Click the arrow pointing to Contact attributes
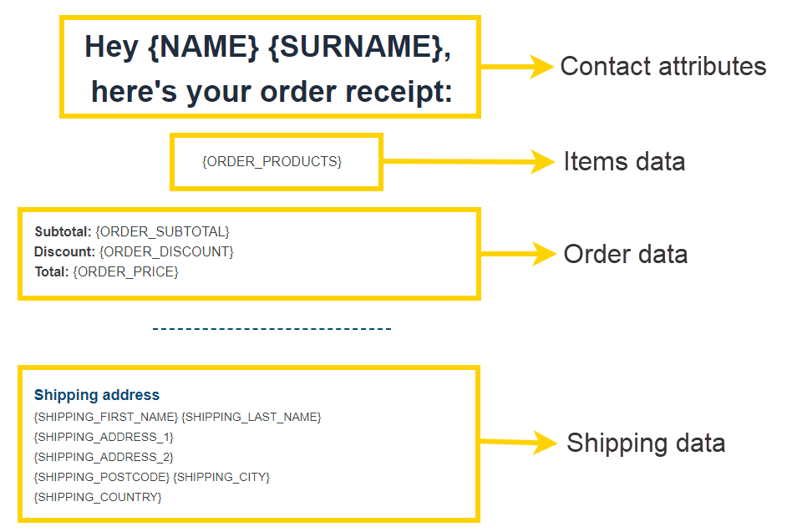The image size is (787, 532). coord(516,67)
